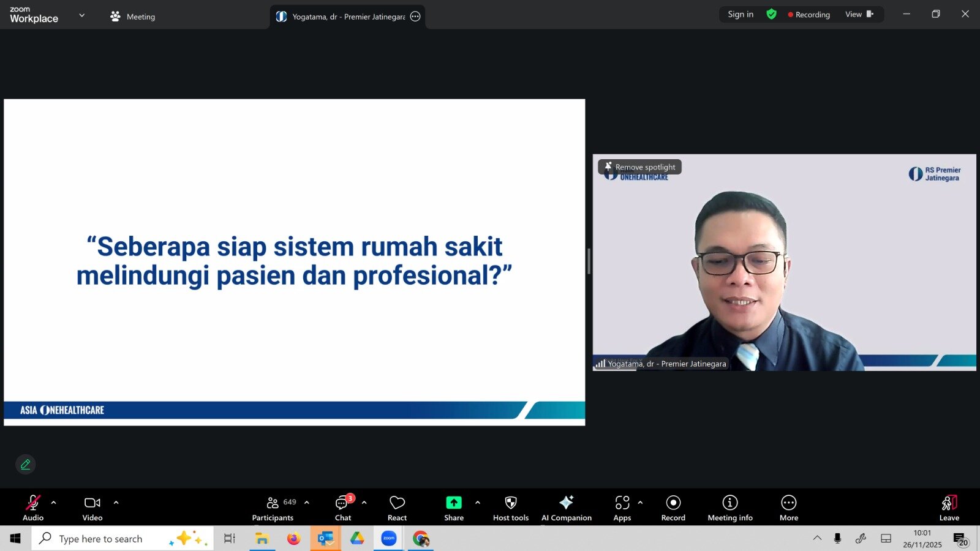Open Host tools shield icon
Viewport: 980px width, 551px height.
coord(511,508)
